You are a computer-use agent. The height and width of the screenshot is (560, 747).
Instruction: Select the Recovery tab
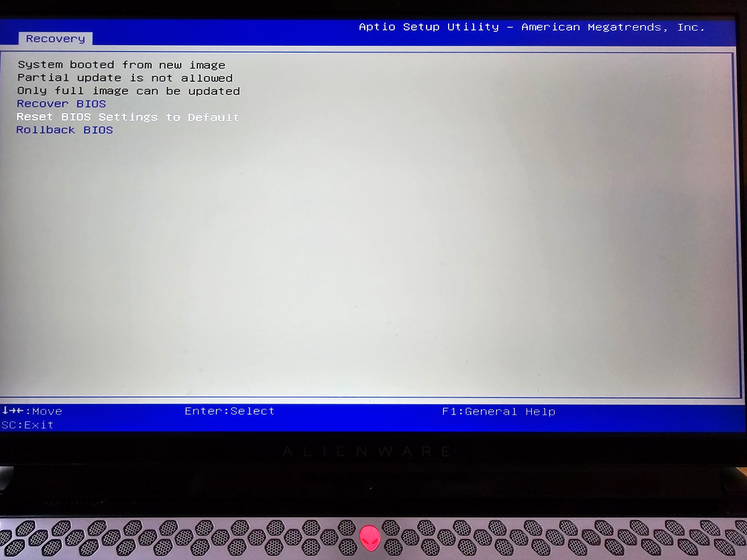55,39
